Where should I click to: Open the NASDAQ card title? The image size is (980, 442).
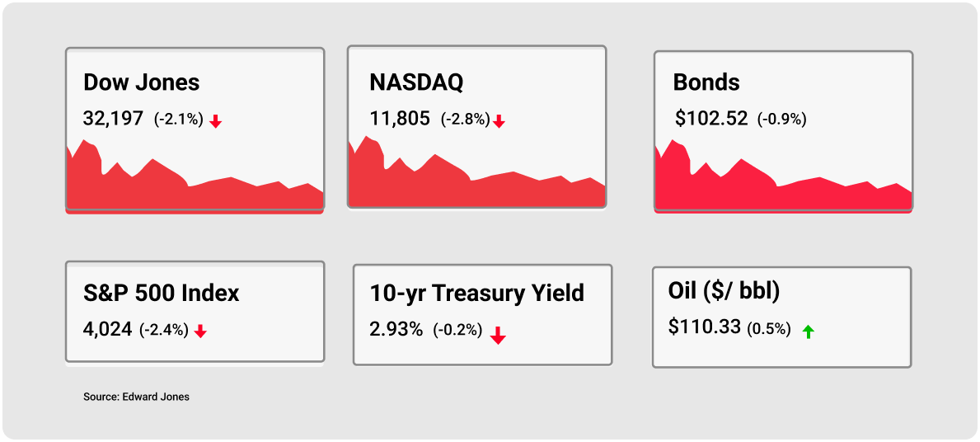tap(416, 82)
